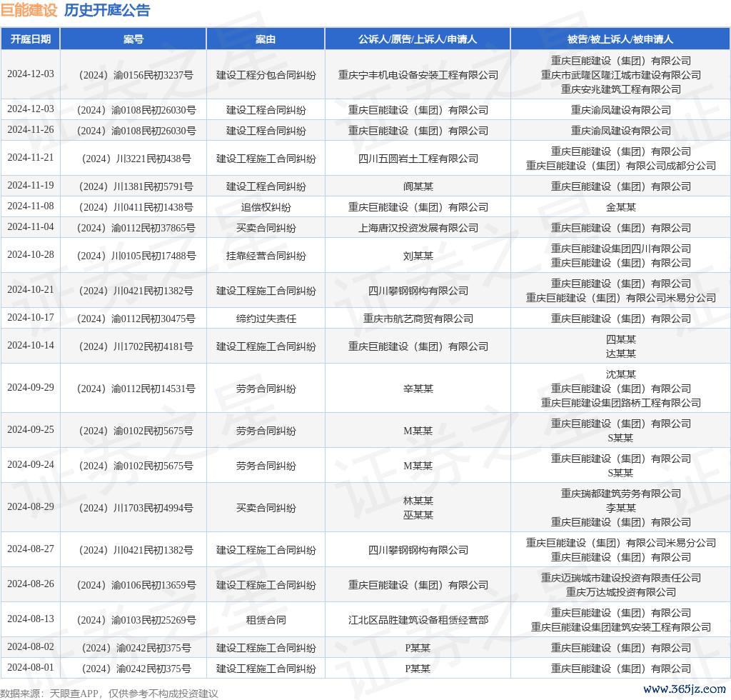This screenshot has width=731, height=700.
Task: Select the 挂靠经营合同纠纷 case cause
Action: tap(266, 256)
